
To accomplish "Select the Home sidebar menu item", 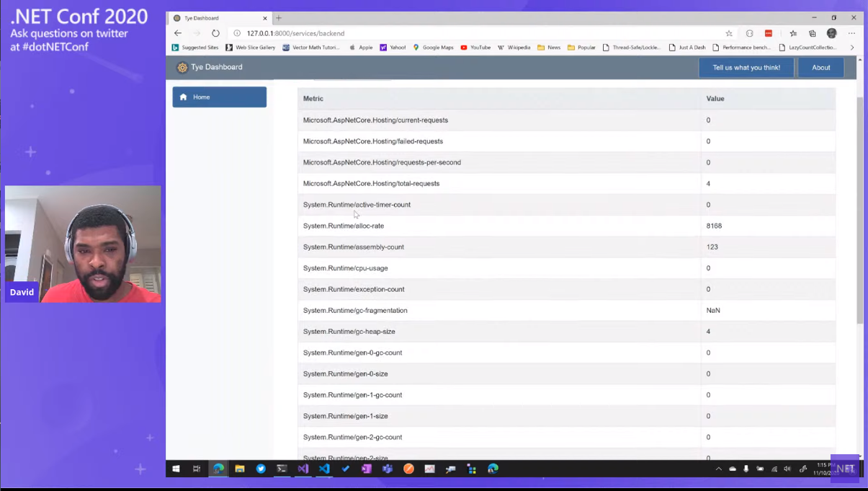I will pos(219,97).
